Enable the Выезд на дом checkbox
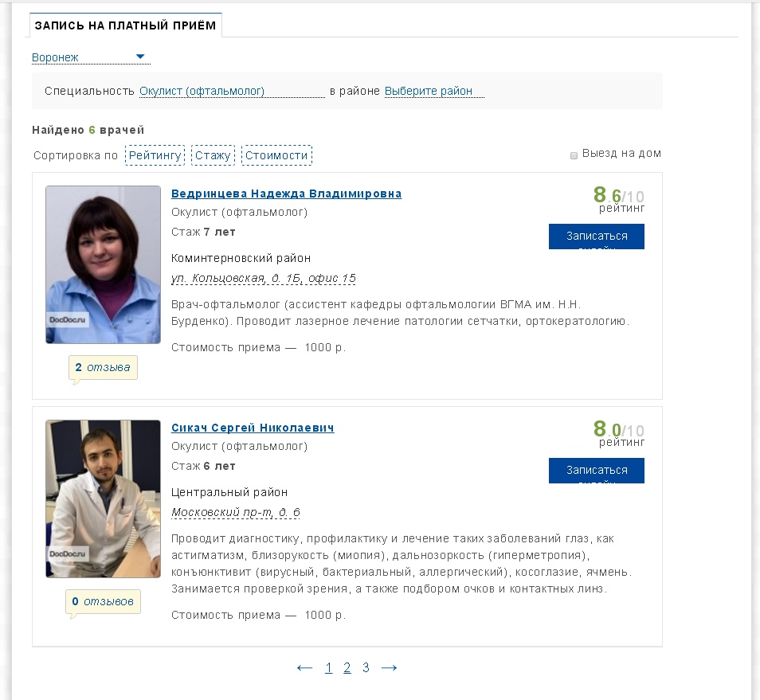This screenshot has height=700, width=760. 574,155
